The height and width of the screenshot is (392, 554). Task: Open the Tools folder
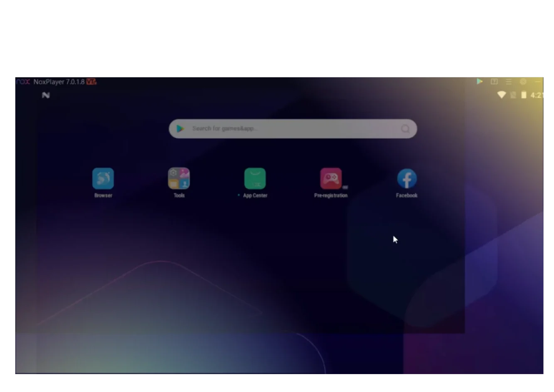click(179, 179)
